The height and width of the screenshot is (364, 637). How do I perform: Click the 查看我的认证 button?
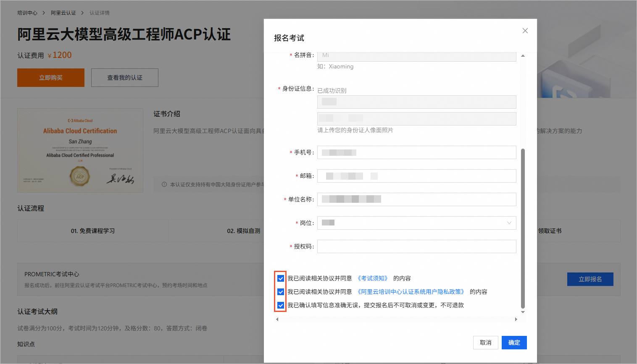(125, 78)
